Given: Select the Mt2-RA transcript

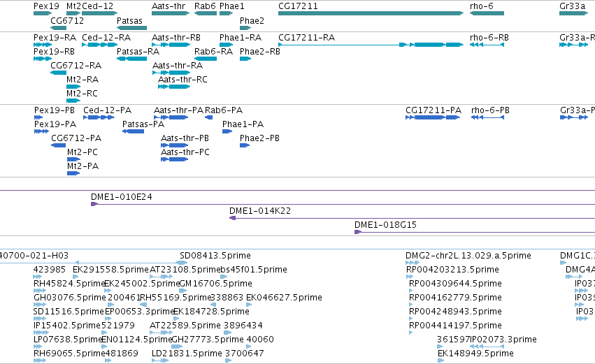Looking at the screenshot, I should [73, 87].
